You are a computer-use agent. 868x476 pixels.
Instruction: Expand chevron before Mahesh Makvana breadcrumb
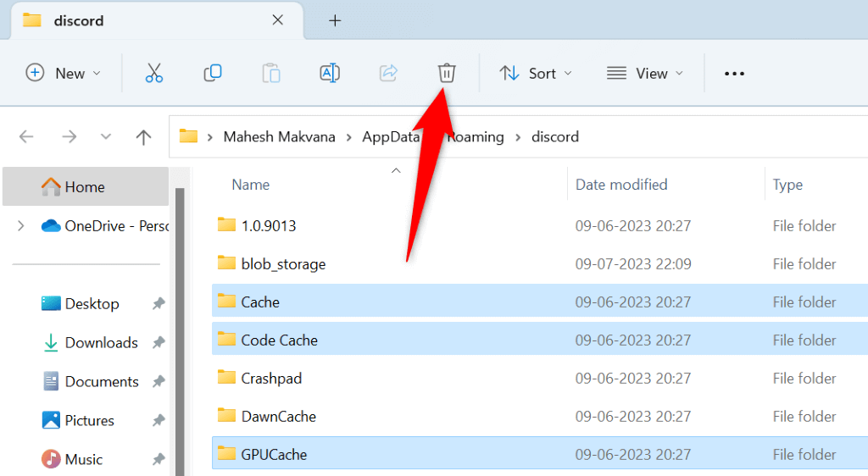(210, 137)
